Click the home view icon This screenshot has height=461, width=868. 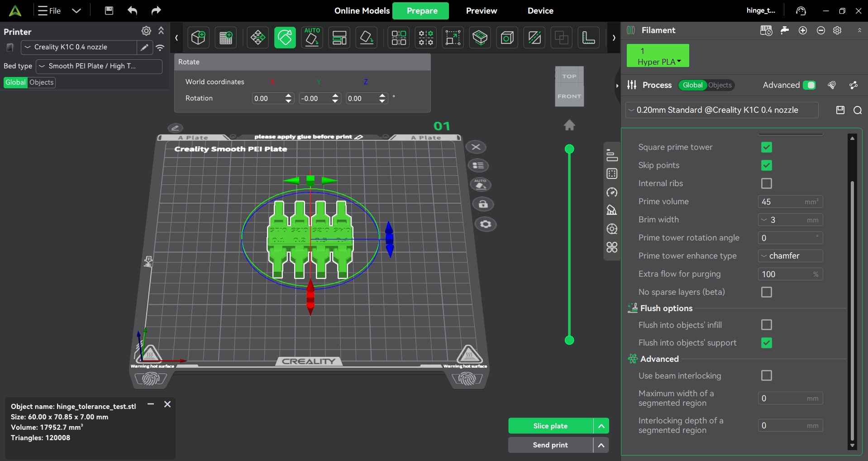tap(569, 125)
